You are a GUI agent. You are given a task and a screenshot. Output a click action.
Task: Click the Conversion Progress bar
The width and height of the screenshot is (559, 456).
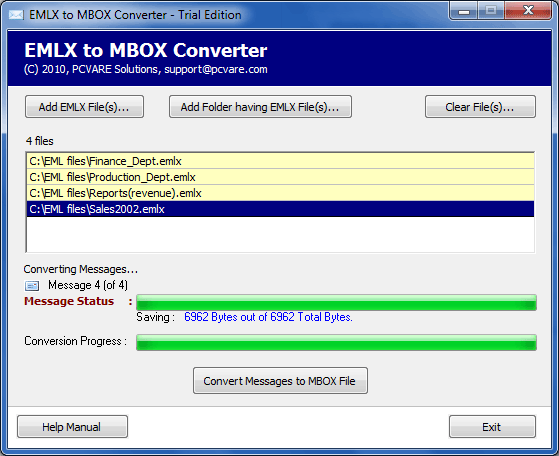(336, 342)
